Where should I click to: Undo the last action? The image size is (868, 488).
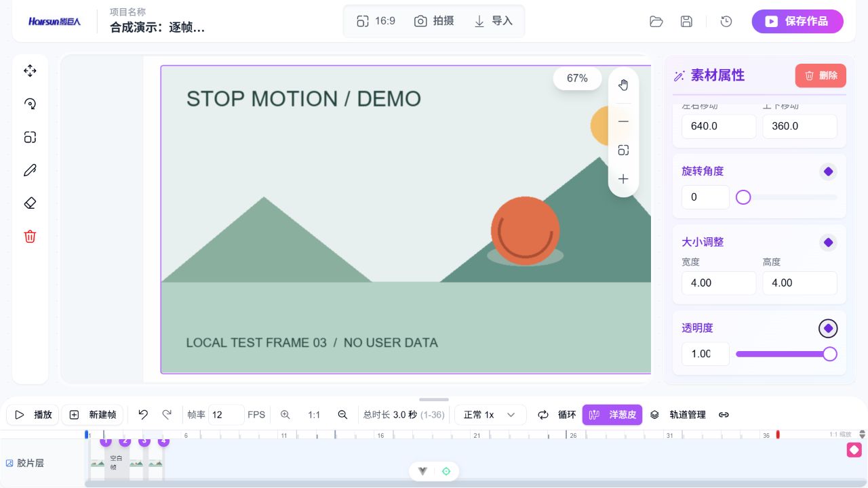143,415
